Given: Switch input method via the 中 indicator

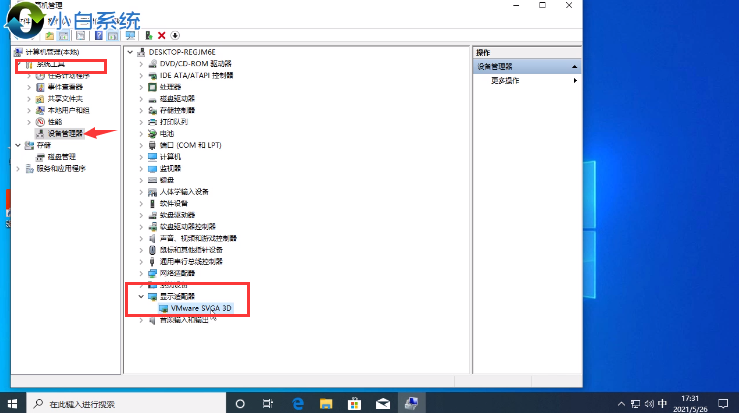Looking at the screenshot, I should [662, 404].
